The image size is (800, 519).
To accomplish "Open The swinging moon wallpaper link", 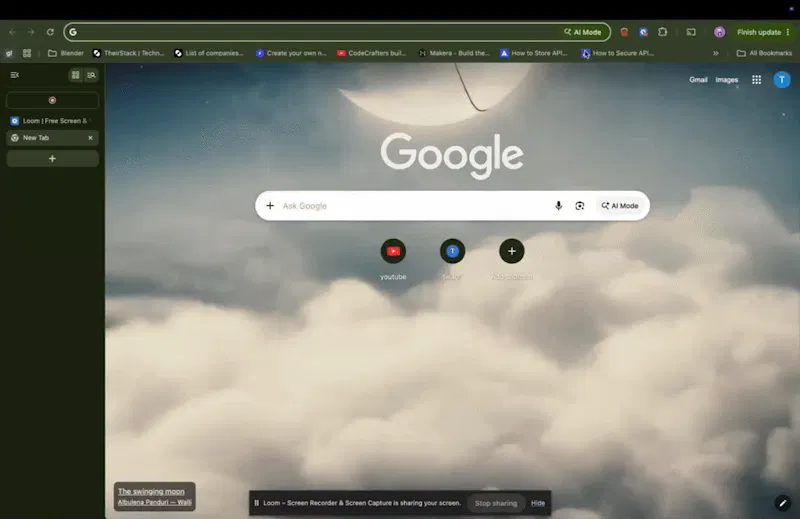I will 151,491.
